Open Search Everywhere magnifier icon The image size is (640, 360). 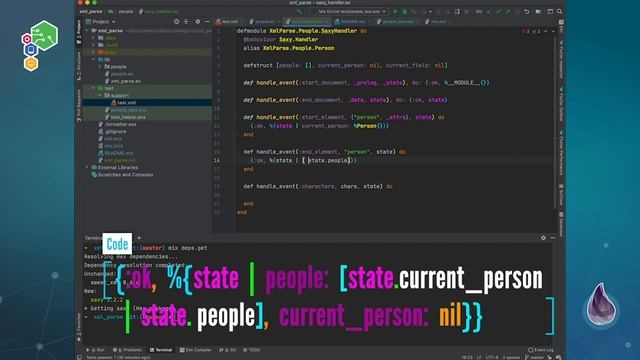(560, 12)
